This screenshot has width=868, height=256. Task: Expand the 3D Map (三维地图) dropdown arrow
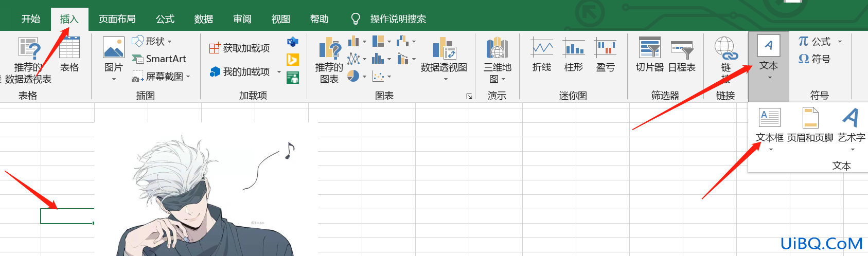click(503, 79)
